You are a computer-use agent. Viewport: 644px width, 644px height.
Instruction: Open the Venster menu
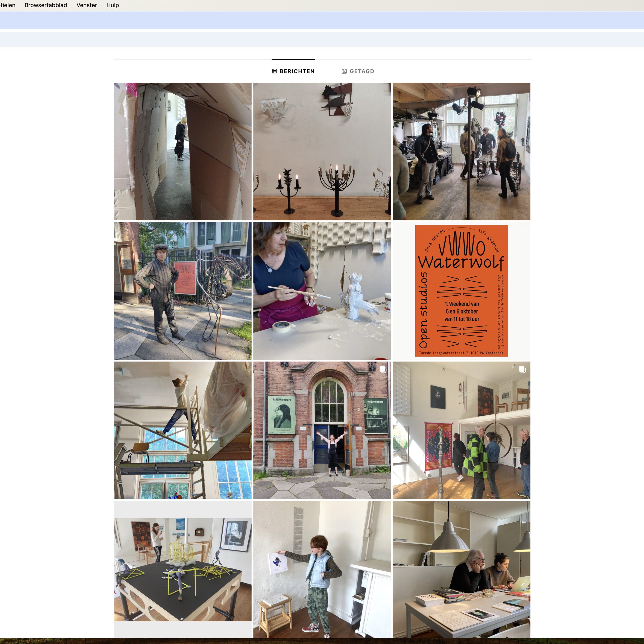[87, 5]
